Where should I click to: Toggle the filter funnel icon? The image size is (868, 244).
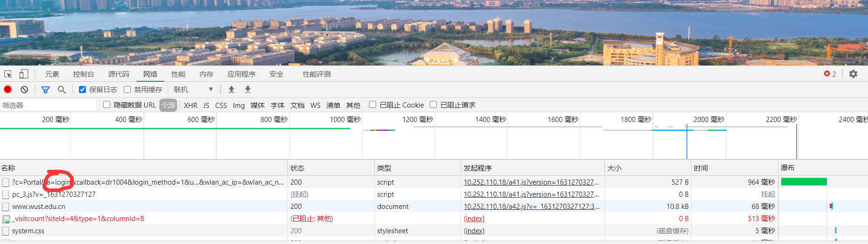coord(45,89)
